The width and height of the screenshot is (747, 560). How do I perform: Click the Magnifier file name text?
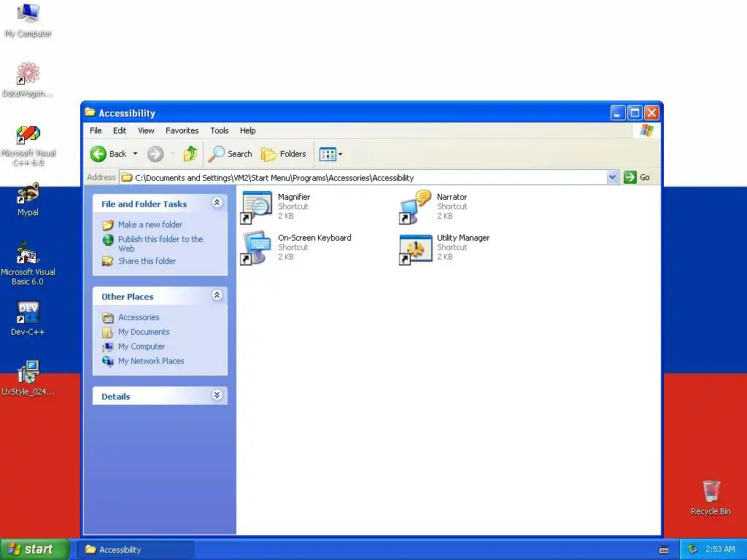(x=294, y=197)
